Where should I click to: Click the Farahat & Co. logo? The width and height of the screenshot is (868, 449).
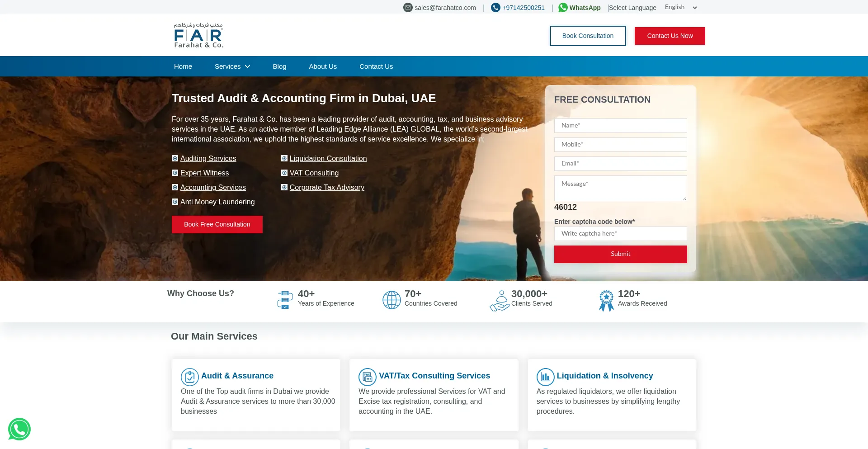click(198, 35)
